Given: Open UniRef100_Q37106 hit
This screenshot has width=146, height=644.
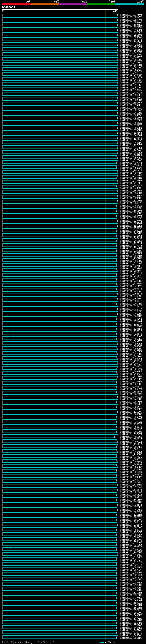Looking at the screenshot, I should tap(131, 271).
